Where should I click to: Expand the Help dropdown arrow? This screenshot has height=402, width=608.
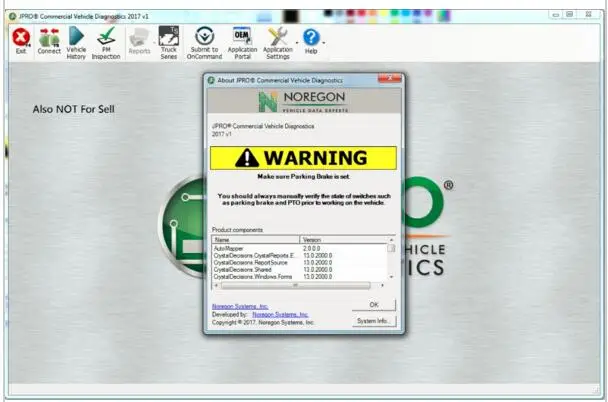(x=324, y=43)
